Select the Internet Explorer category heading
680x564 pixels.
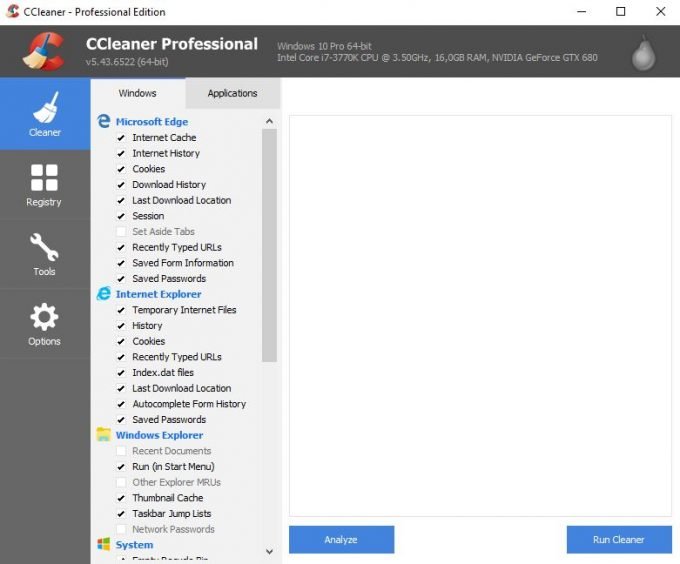(x=158, y=294)
